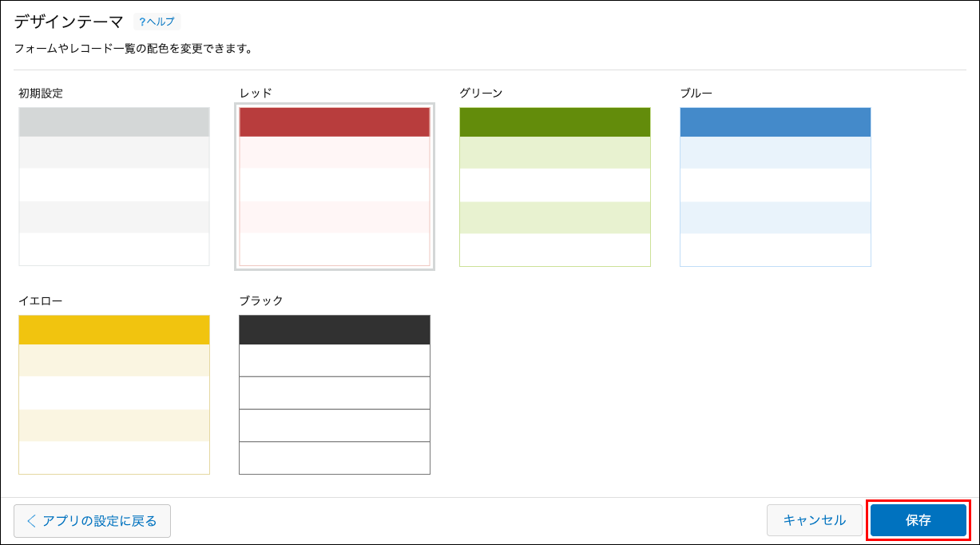Click the キャンセル cancel button
This screenshot has height=545, width=980.
pos(815,520)
